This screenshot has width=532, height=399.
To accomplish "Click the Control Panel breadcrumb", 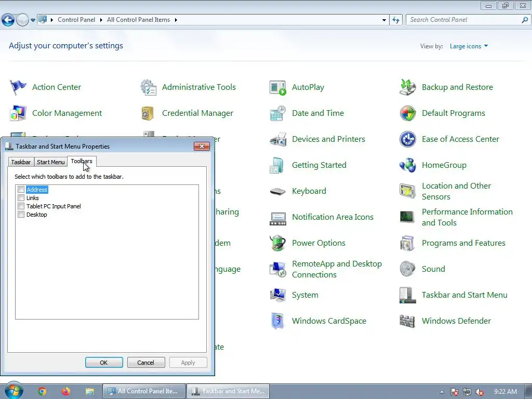I will coord(76,20).
